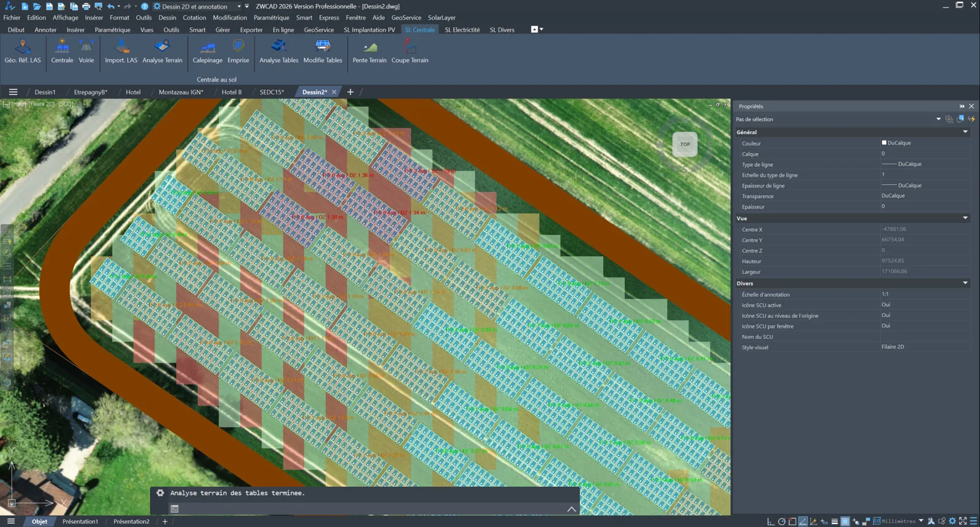The image size is (980, 527).
Task: Collapse the Divers properties section
Action: click(965, 283)
